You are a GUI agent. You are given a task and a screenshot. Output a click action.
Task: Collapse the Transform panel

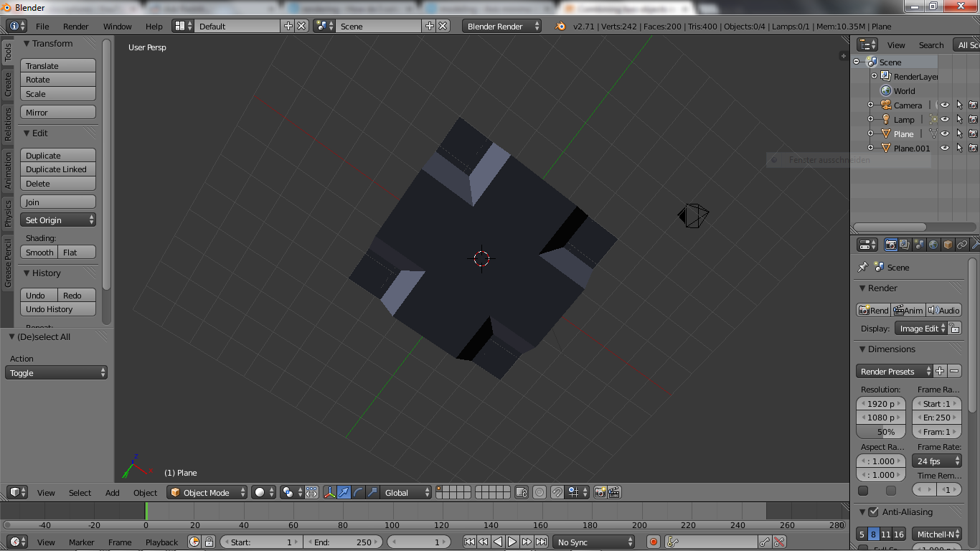tap(27, 44)
